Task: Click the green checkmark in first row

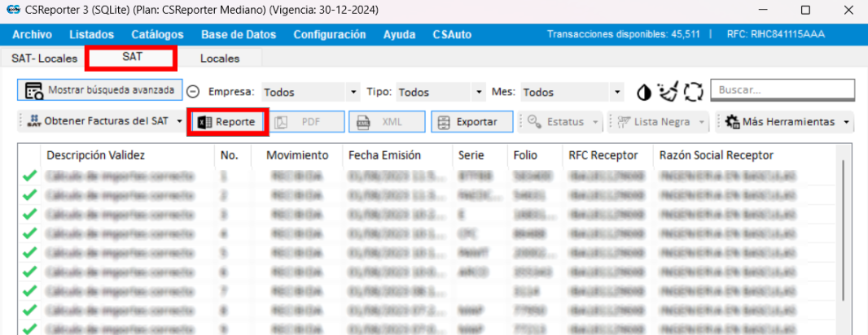Action: pyautogui.click(x=30, y=176)
